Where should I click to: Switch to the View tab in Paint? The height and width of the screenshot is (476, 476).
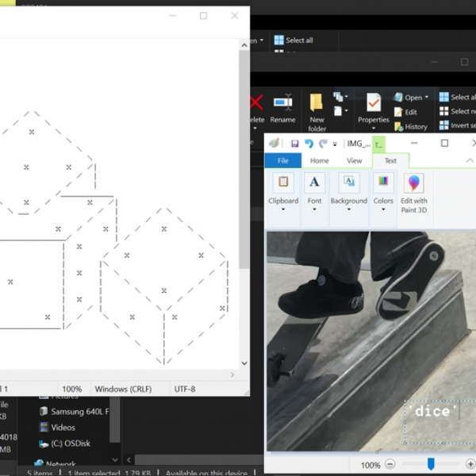[355, 160]
